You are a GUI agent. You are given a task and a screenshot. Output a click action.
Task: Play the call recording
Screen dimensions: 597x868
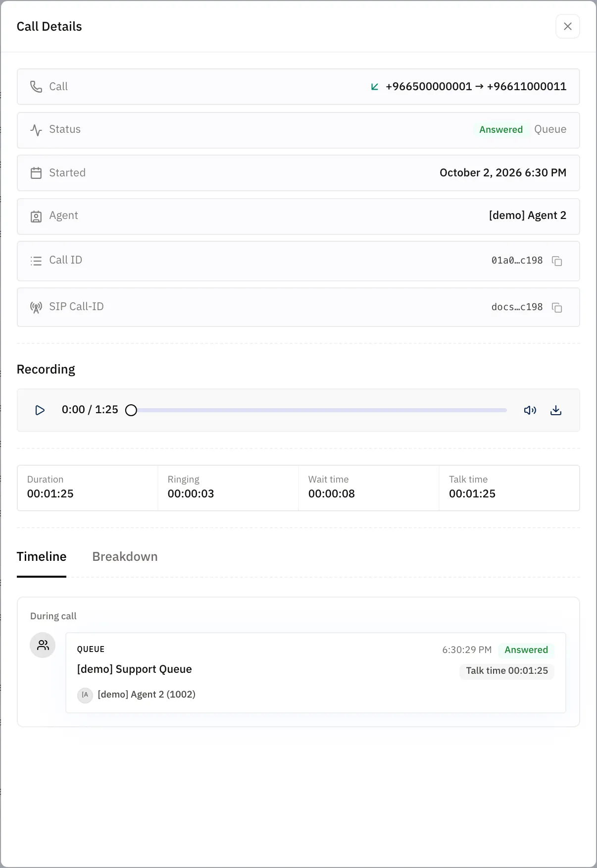[x=40, y=410]
